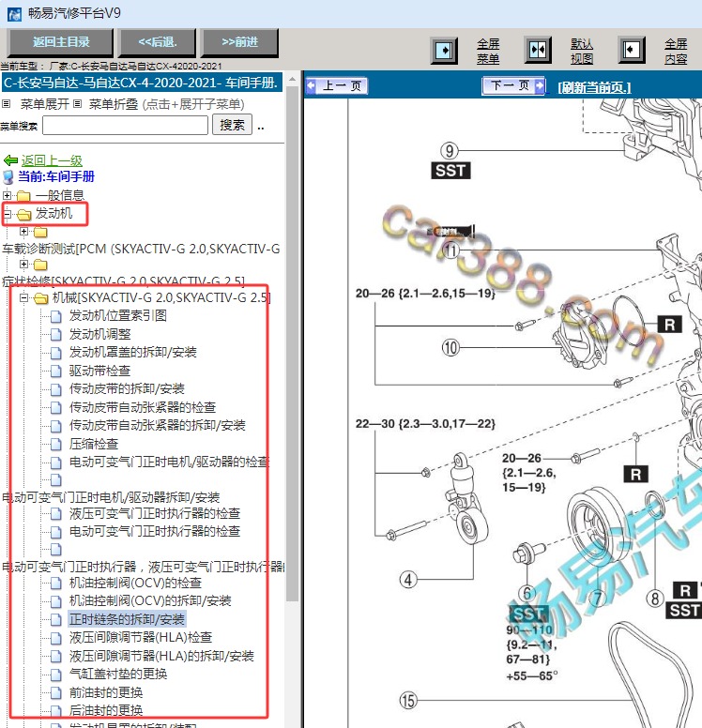Open 气缸盖衬垫的更换 page
Image resolution: width=702 pixels, height=728 pixels.
coord(118,675)
